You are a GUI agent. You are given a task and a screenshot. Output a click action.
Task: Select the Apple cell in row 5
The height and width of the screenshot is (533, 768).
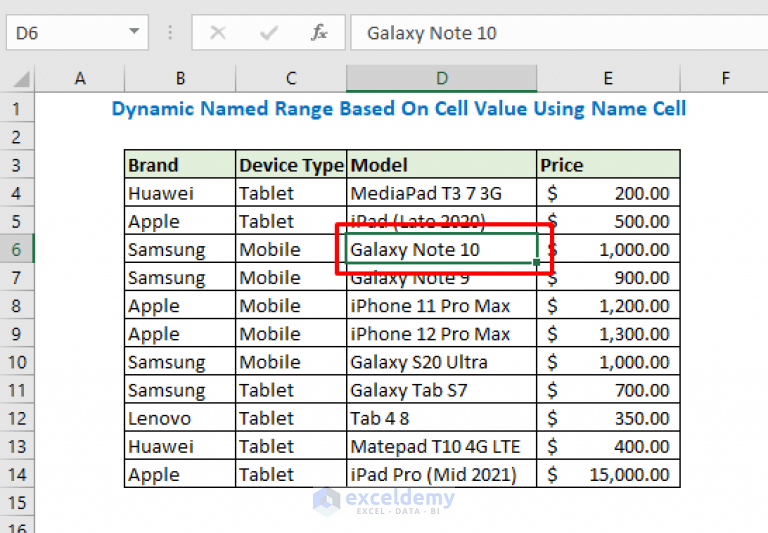[180, 221]
